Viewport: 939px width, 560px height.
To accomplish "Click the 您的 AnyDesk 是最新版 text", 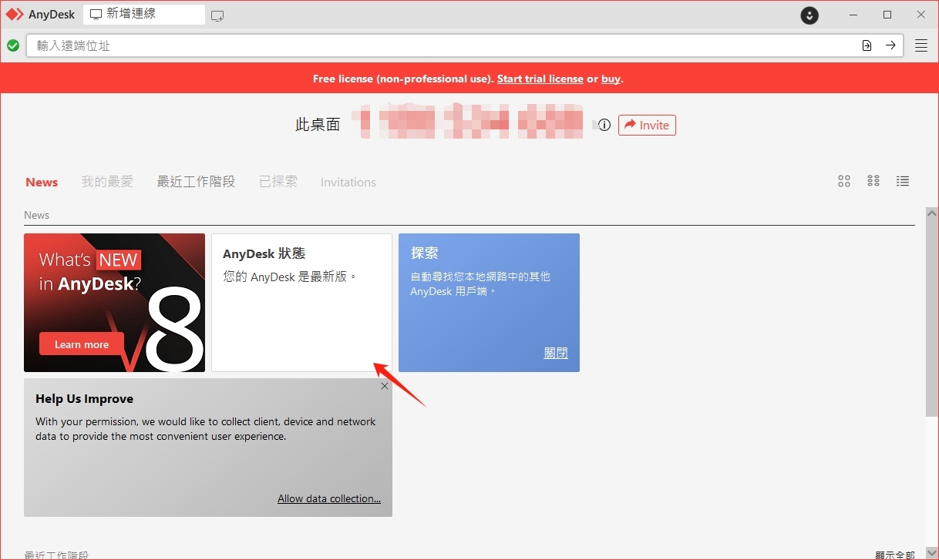I will click(290, 276).
